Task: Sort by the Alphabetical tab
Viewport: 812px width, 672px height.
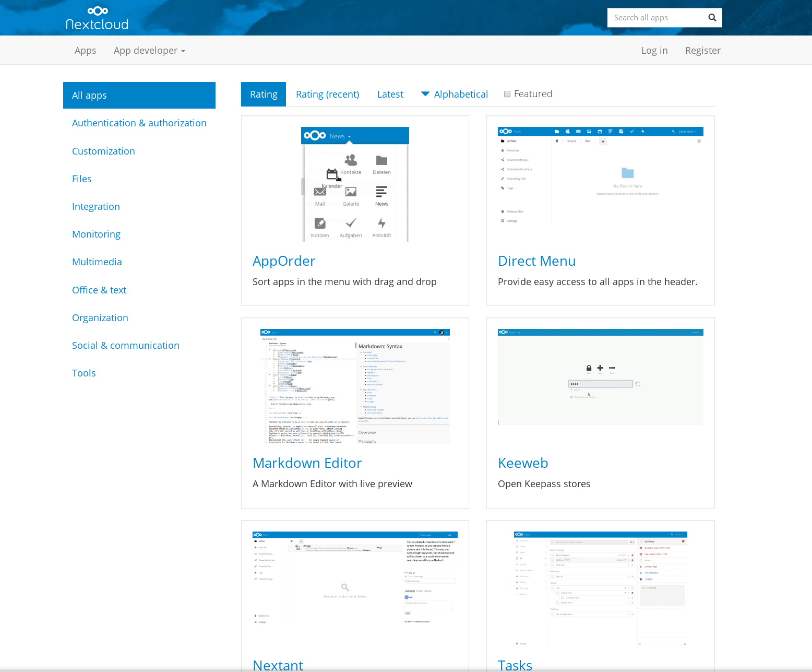Action: tap(455, 94)
